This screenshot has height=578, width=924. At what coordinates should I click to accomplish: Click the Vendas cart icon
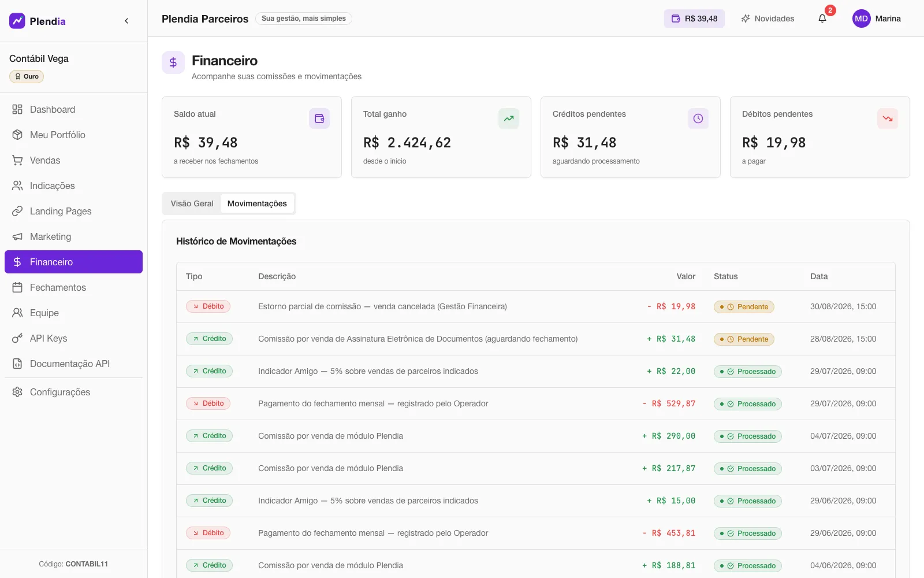[17, 160]
